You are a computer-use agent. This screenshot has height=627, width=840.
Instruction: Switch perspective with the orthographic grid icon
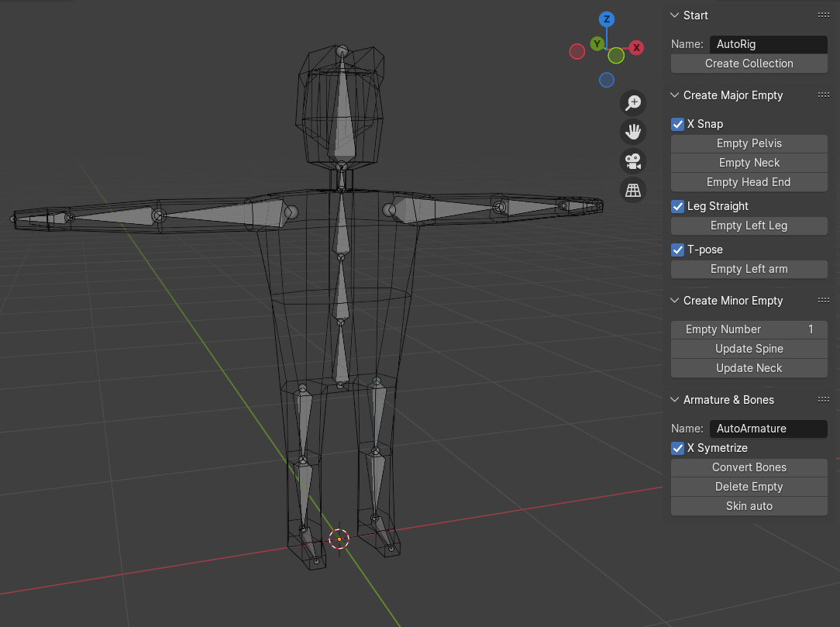[x=633, y=190]
